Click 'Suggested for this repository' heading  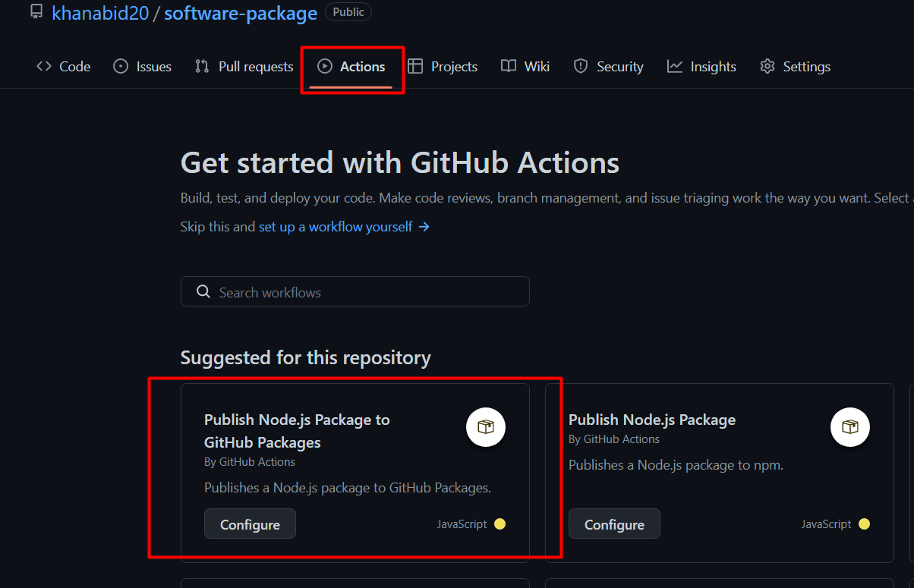(305, 357)
